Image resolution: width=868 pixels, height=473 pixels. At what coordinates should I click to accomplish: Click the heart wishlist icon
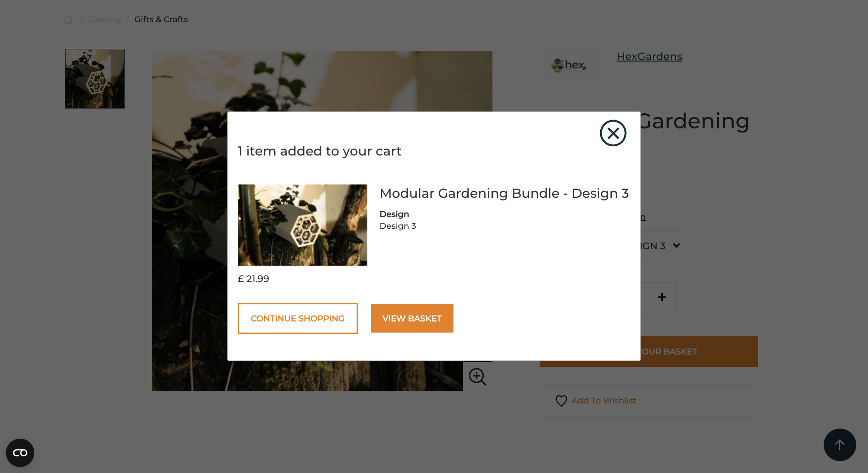pyautogui.click(x=561, y=401)
